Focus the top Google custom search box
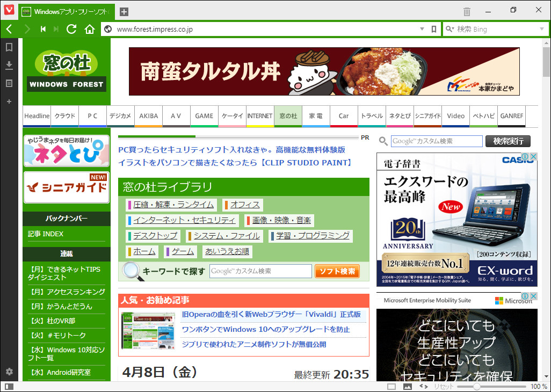Image resolution: width=551 pixels, height=392 pixels. coord(437,141)
